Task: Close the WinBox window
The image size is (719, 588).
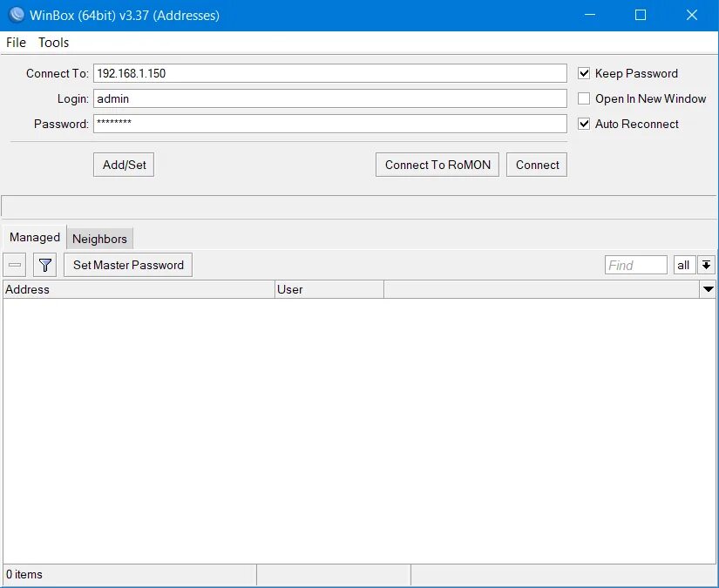Action: (x=692, y=15)
